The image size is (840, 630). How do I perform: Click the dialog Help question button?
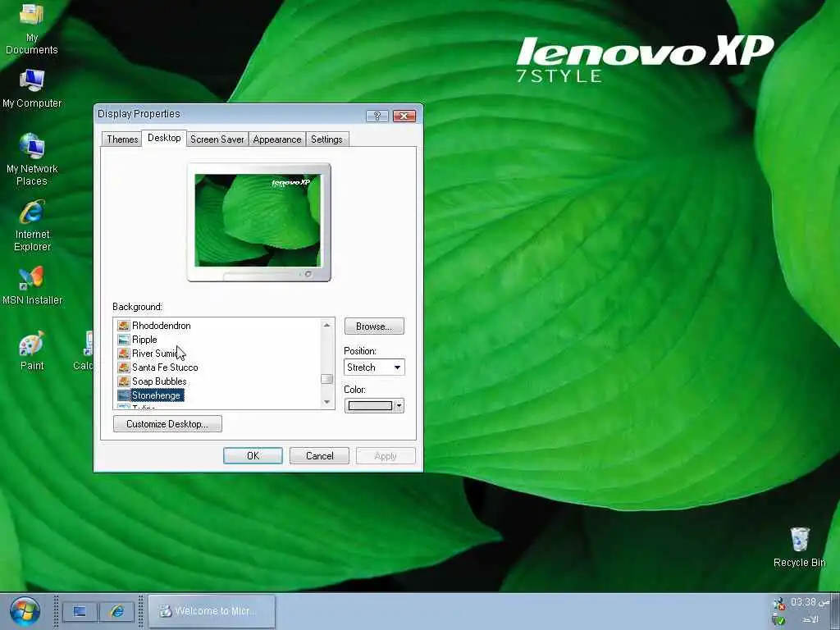[x=377, y=116]
